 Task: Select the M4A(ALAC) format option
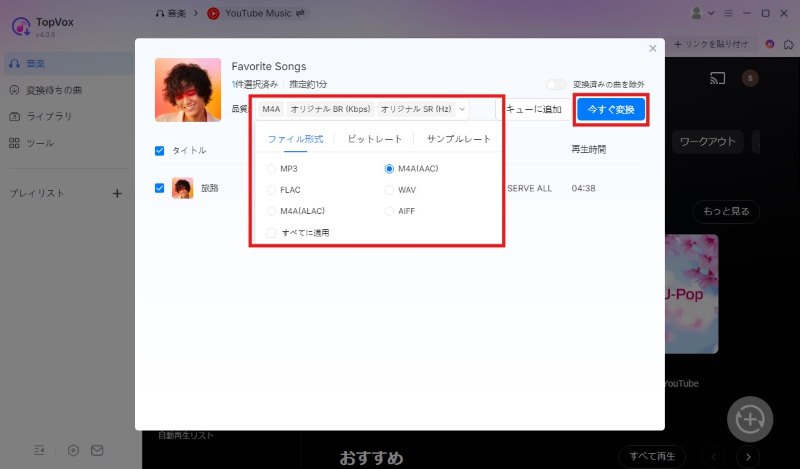296,211
